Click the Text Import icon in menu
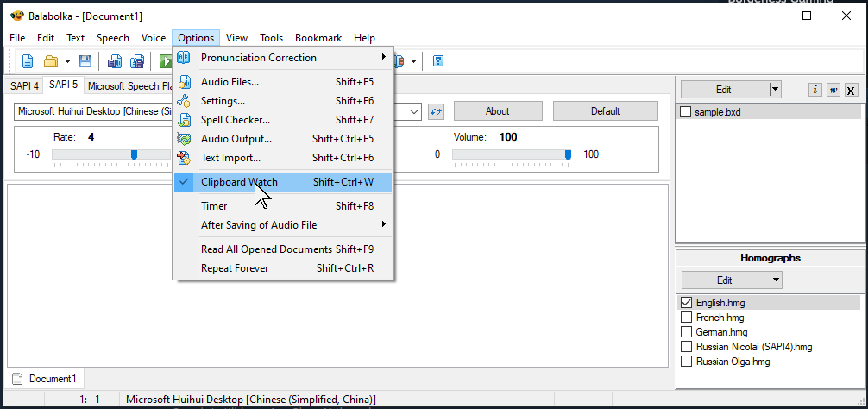 click(184, 158)
